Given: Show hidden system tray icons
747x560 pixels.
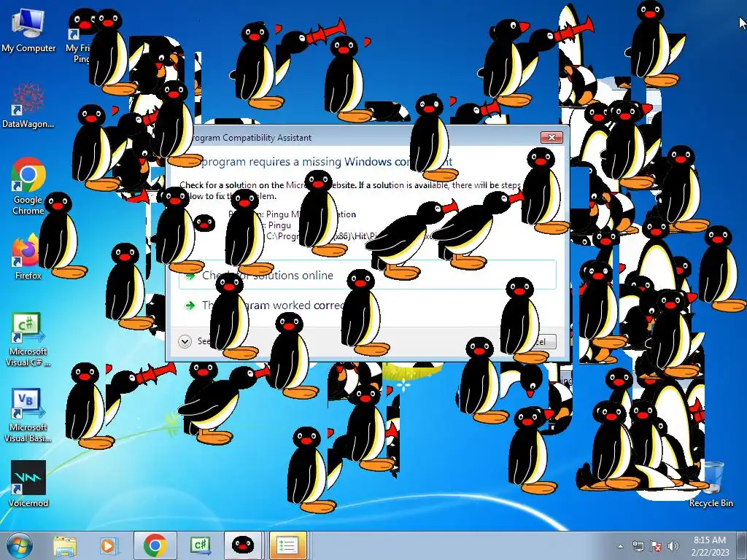Looking at the screenshot, I should 620,546.
